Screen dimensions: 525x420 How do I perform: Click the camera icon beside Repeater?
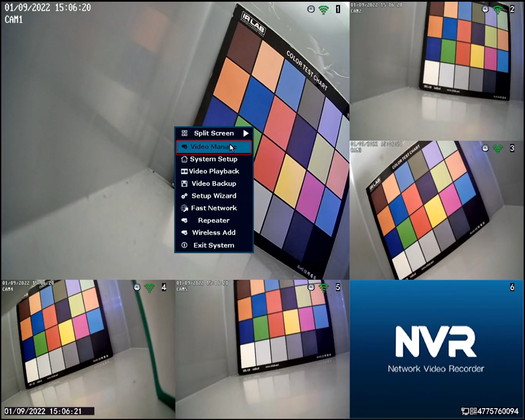(x=184, y=220)
